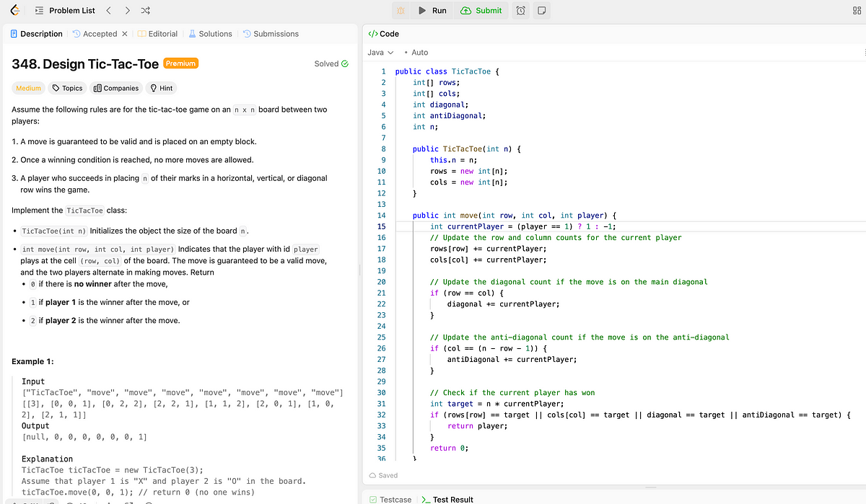Click the 'Example 1:' heading

(x=32, y=361)
